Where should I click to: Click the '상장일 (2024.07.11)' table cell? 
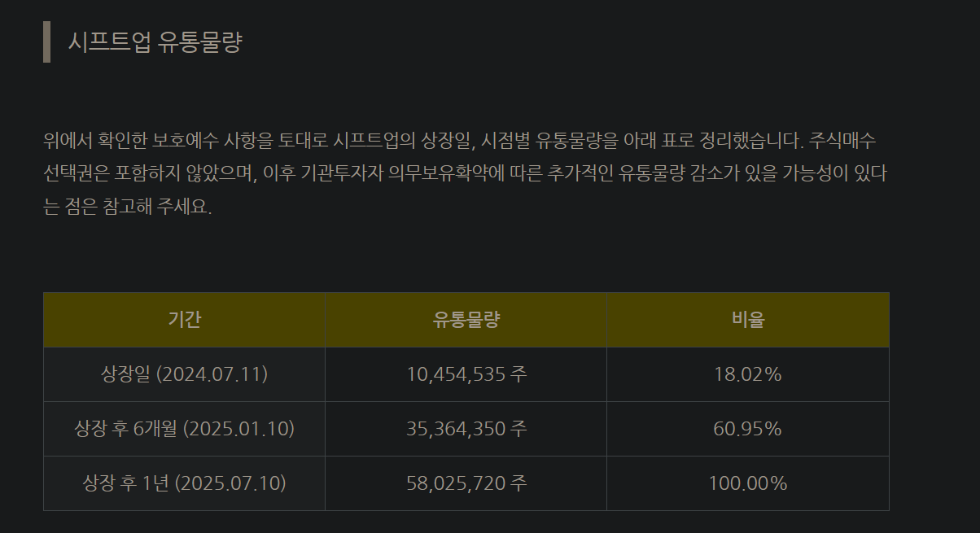pyautogui.click(x=184, y=374)
